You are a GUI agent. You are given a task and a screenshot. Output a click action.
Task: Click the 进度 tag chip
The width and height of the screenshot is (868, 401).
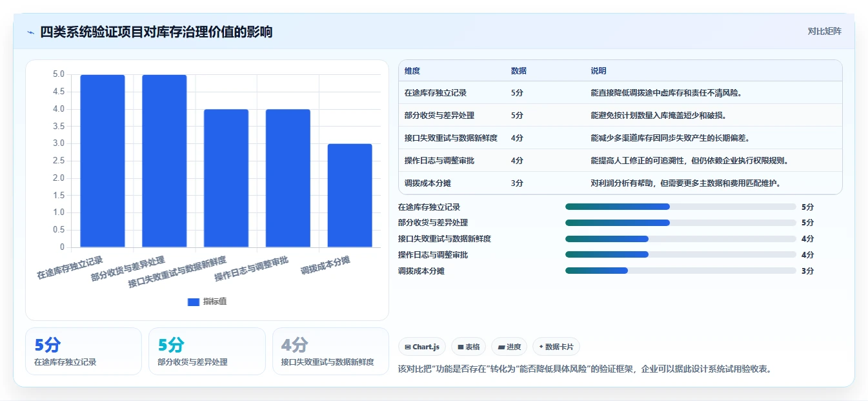[x=509, y=347]
